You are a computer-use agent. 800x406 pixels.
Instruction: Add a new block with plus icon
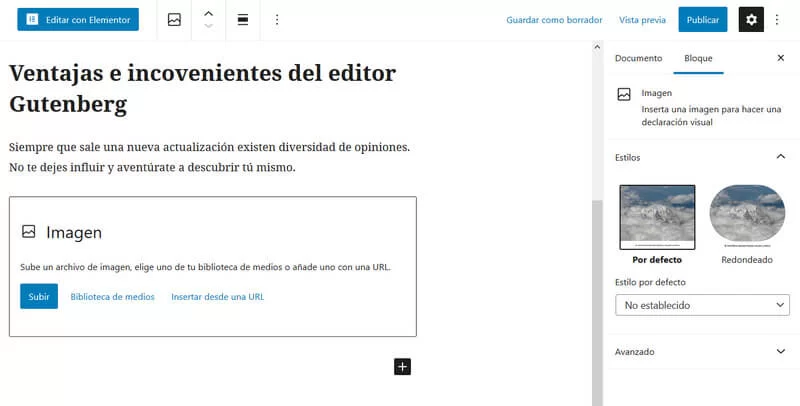[403, 366]
